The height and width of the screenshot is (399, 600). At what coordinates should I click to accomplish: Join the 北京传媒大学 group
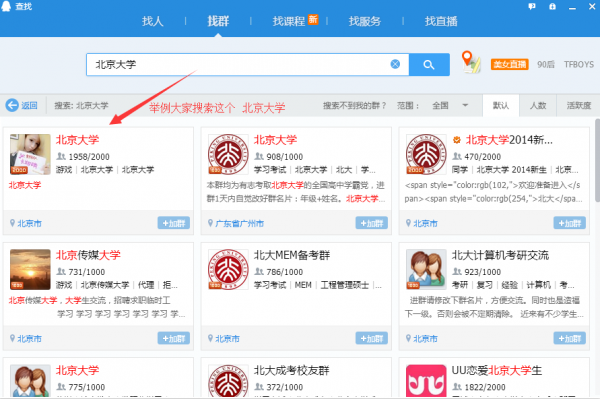(x=174, y=338)
